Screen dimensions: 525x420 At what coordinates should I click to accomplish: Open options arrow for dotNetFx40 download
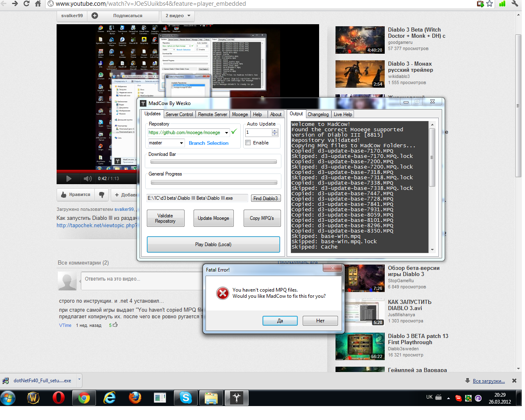point(79,380)
